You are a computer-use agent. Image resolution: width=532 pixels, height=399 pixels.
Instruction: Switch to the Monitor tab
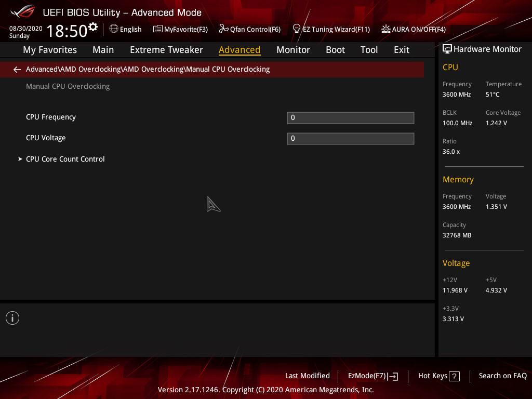click(293, 50)
